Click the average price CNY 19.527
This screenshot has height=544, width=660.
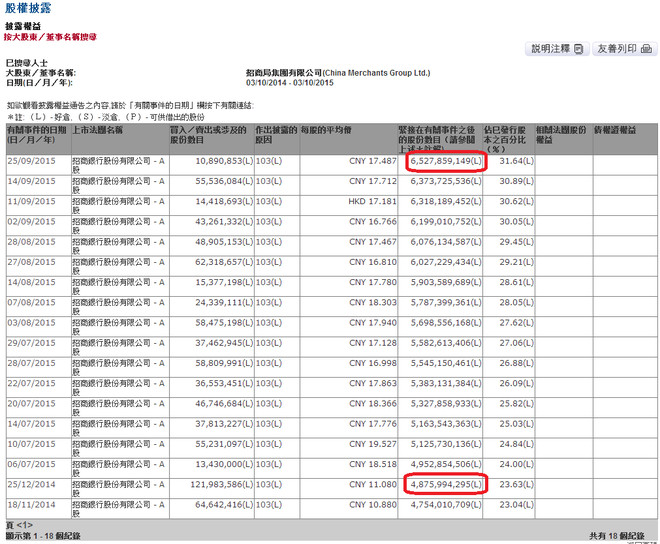point(373,444)
